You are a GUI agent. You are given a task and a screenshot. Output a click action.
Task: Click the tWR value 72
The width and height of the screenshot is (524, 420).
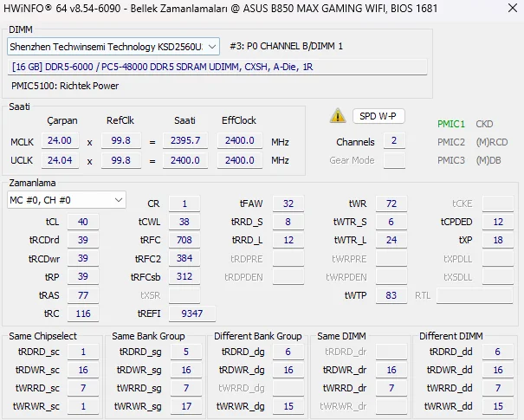(391, 204)
